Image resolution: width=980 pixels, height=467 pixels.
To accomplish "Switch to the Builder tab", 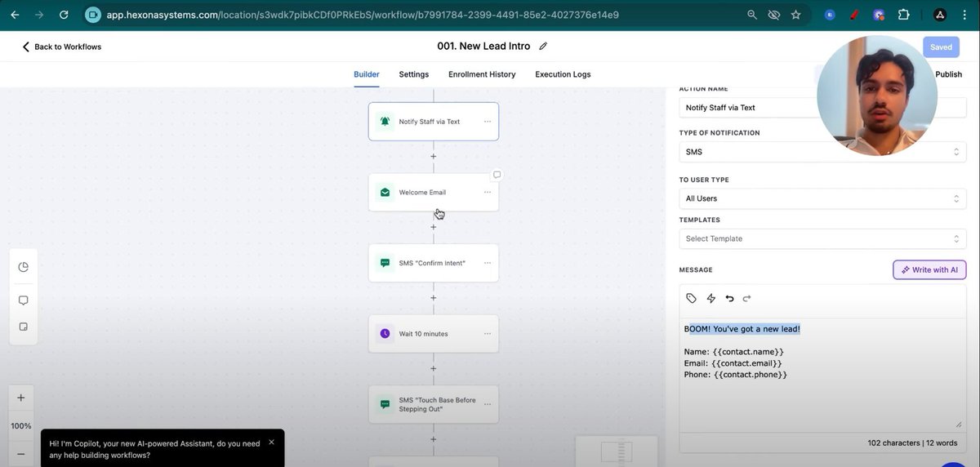I will coord(367,74).
